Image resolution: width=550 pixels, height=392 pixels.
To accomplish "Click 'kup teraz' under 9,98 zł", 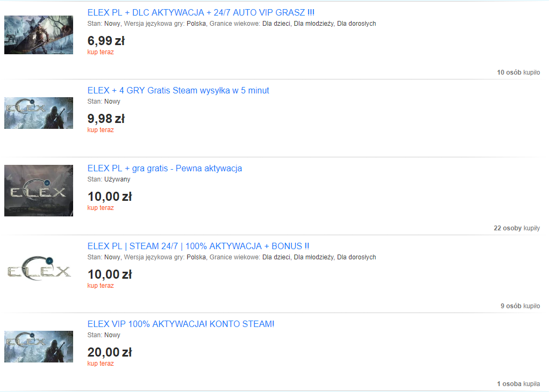I will point(101,129).
